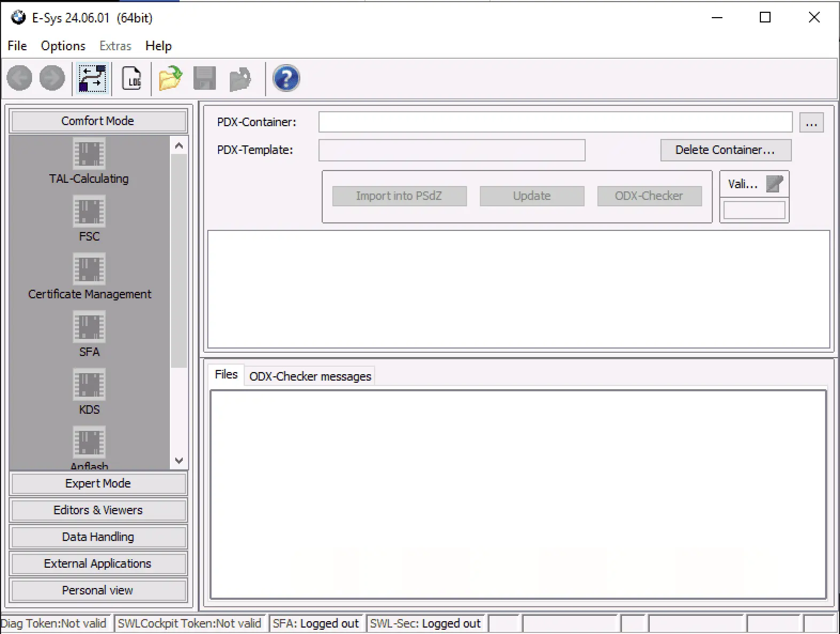Click Delete Container... button
The width and height of the screenshot is (840, 634).
coord(726,150)
